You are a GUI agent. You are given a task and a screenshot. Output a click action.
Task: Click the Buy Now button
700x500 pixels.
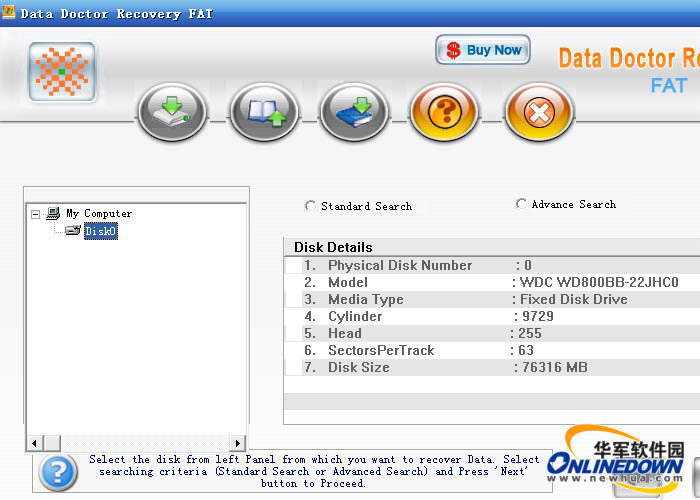pos(483,50)
